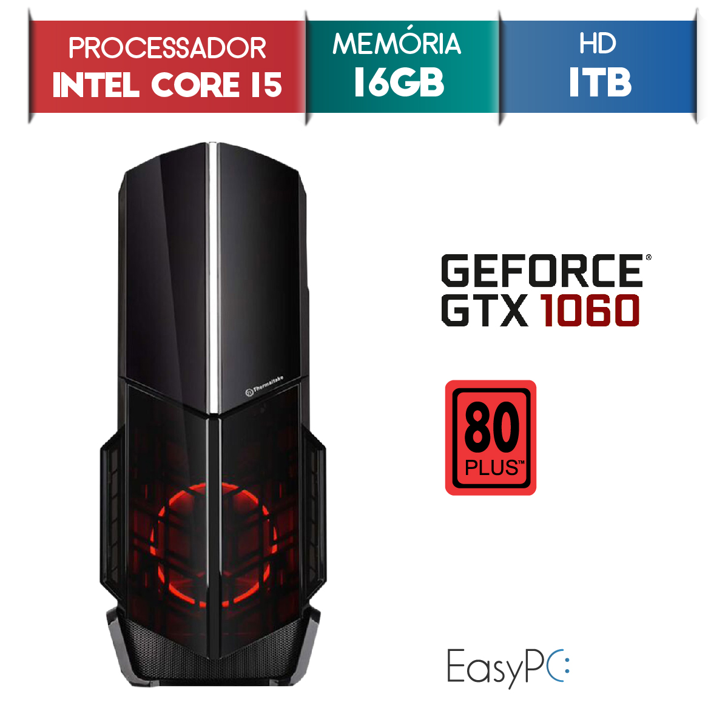Click the colon dots in EasyPC logo

(567, 665)
